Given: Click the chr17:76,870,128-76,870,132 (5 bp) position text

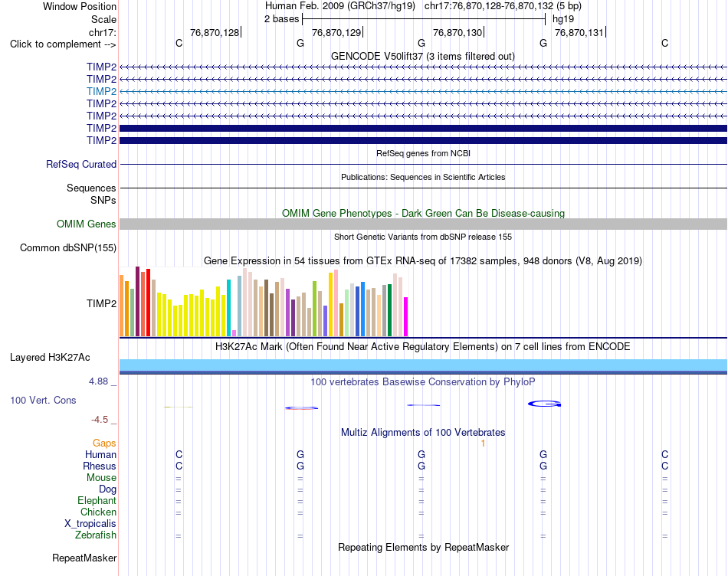Looking at the screenshot, I should [x=503, y=6].
